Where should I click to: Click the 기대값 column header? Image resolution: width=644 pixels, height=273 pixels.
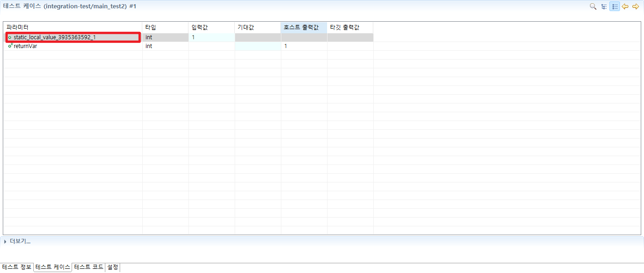258,28
